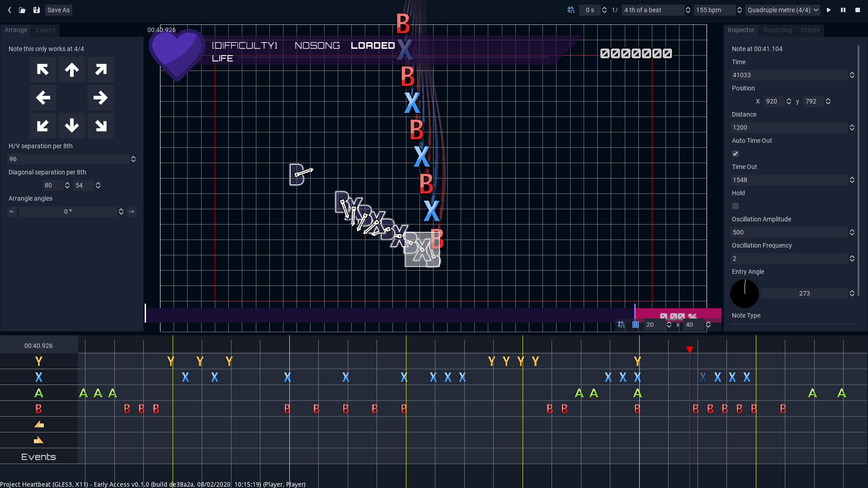The image size is (868, 488).
Task: Uncheck the Auto Time Out checkbox
Action: pos(736,154)
